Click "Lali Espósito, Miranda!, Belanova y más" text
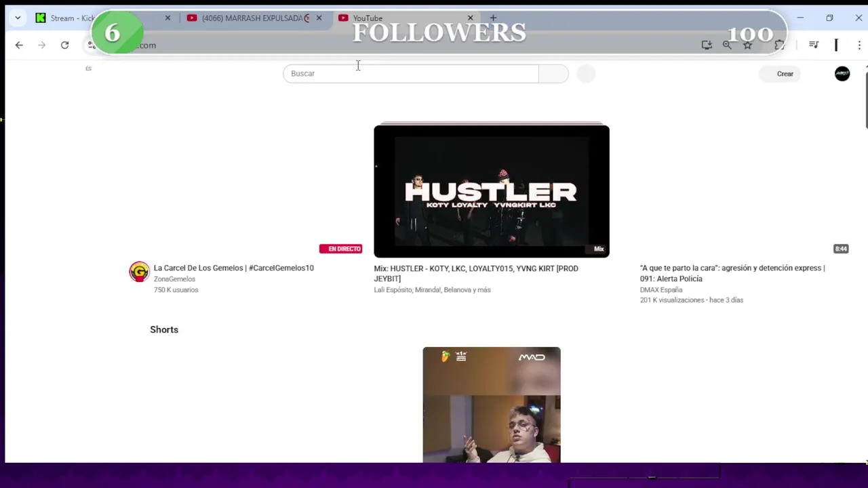 pos(432,289)
